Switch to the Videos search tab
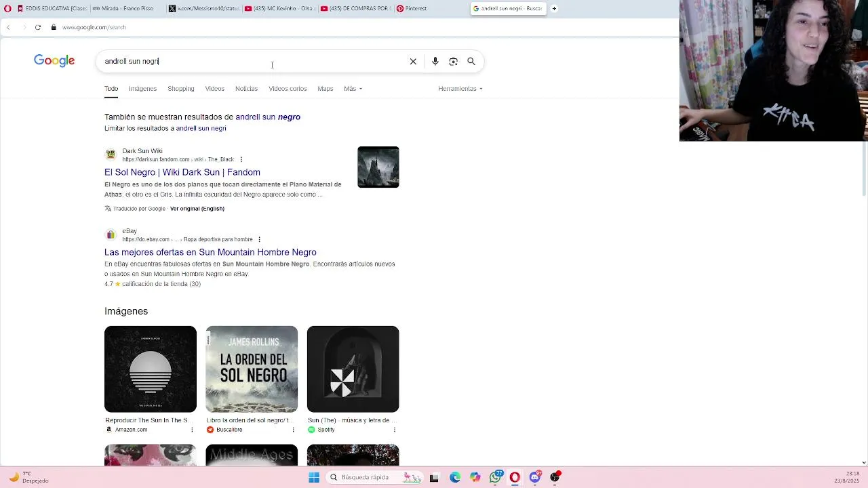The width and height of the screenshot is (868, 488). (x=215, y=89)
